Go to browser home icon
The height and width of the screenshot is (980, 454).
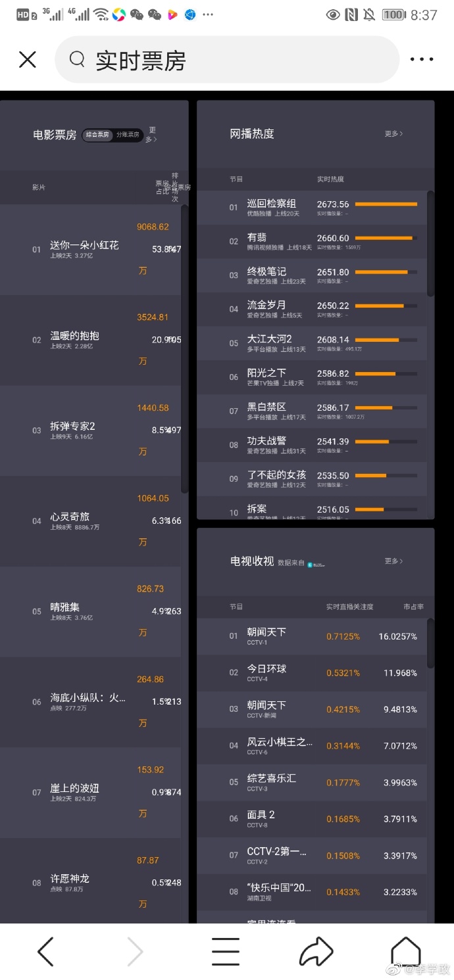405,952
